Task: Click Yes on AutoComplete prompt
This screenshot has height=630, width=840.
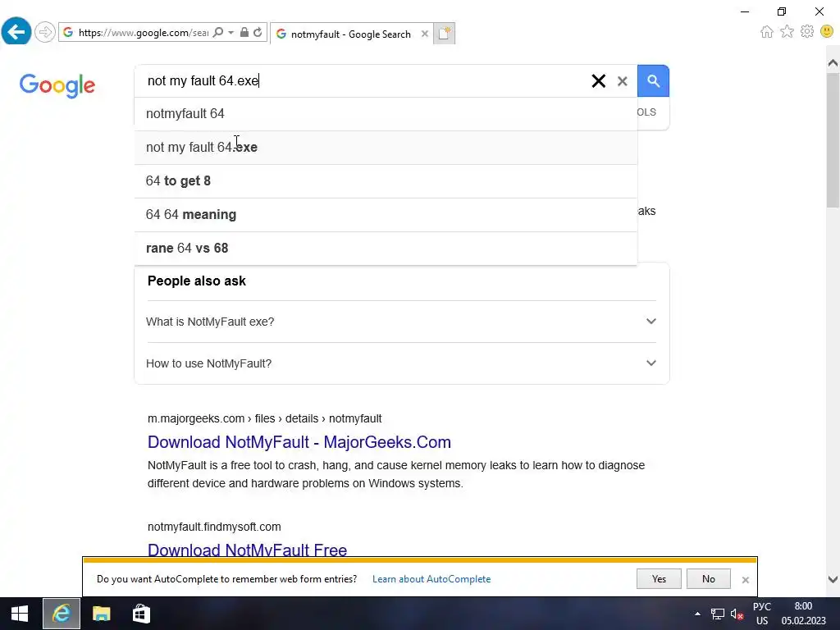Action: pos(659,578)
